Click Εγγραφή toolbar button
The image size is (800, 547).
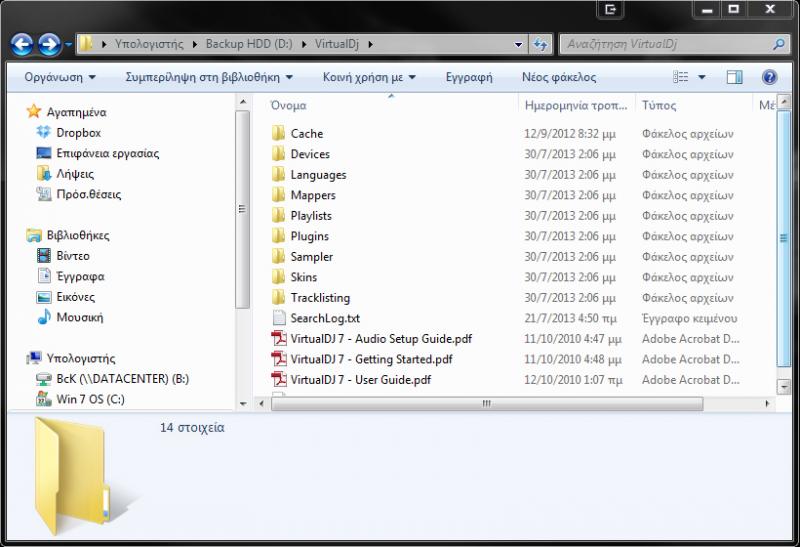click(469, 77)
